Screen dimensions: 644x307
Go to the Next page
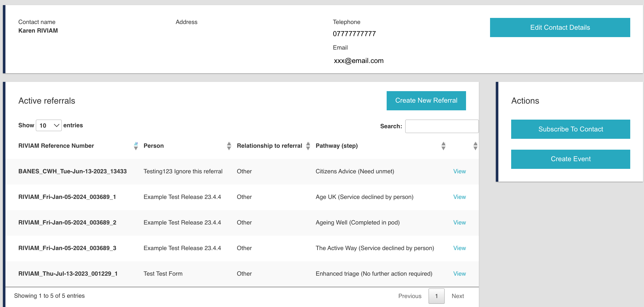tap(458, 296)
